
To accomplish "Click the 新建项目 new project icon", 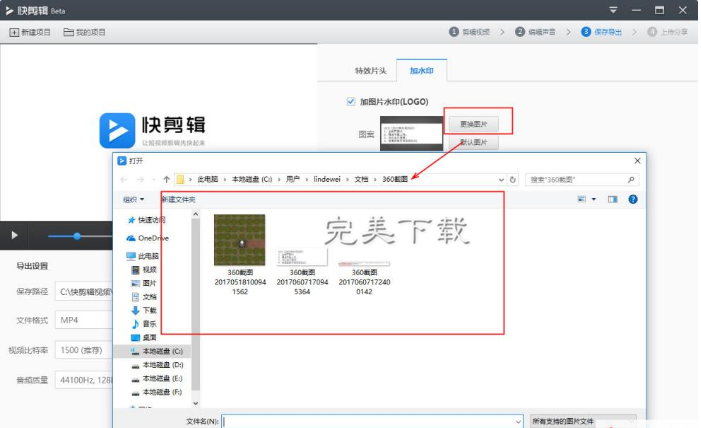I will click(14, 32).
